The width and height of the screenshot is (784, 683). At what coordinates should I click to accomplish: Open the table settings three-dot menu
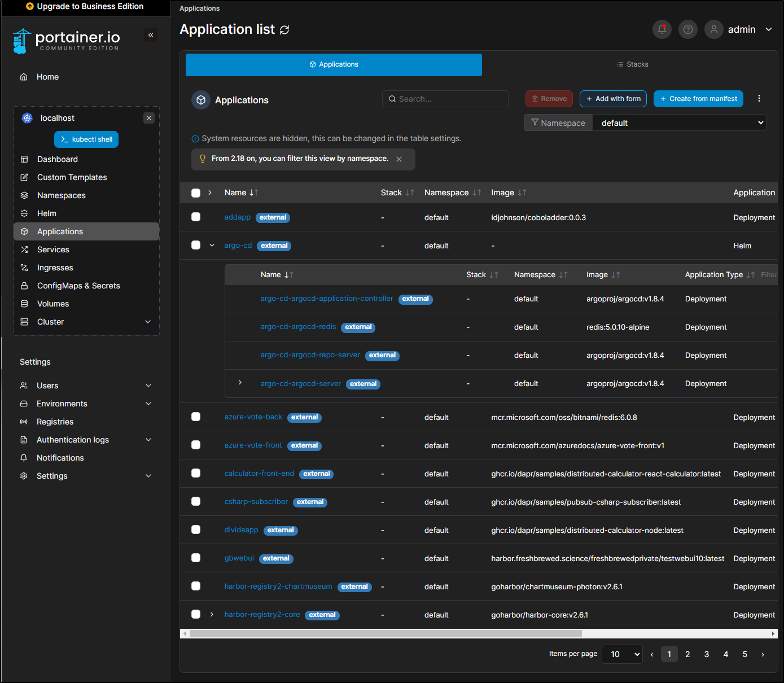[x=759, y=99]
